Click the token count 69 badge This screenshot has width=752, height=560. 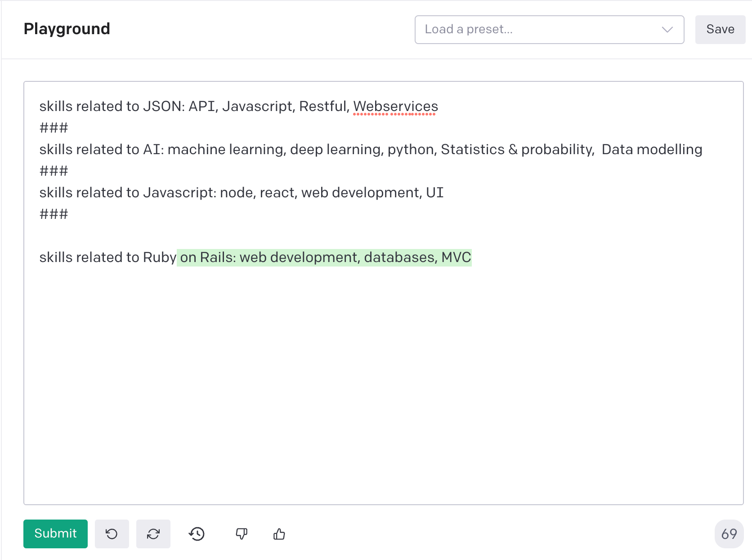click(729, 534)
